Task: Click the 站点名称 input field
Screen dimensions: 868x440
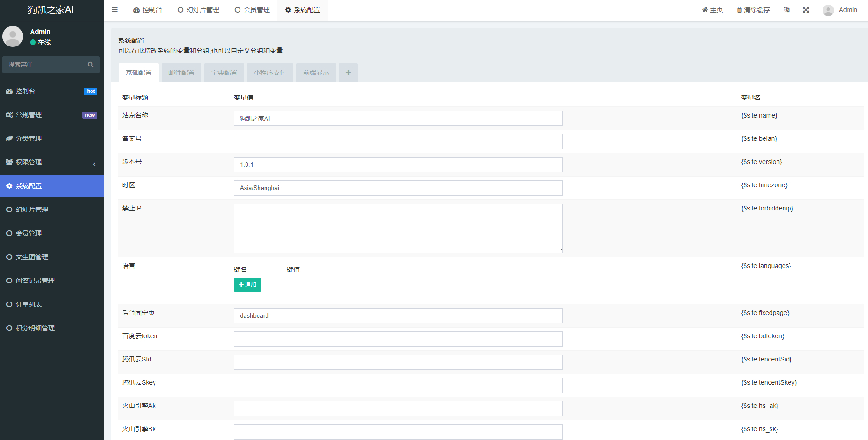Action: click(x=398, y=118)
